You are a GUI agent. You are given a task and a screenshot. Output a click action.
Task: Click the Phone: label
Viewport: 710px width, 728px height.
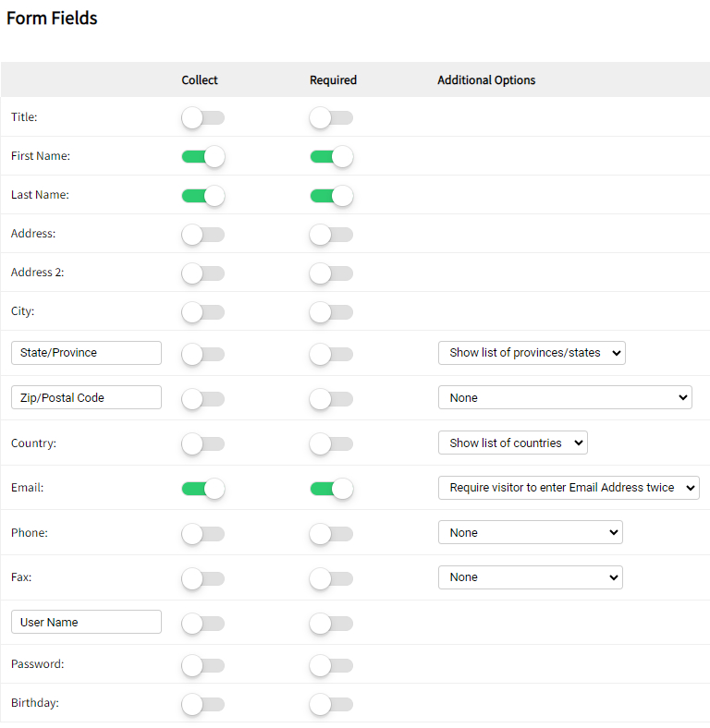[x=30, y=532]
